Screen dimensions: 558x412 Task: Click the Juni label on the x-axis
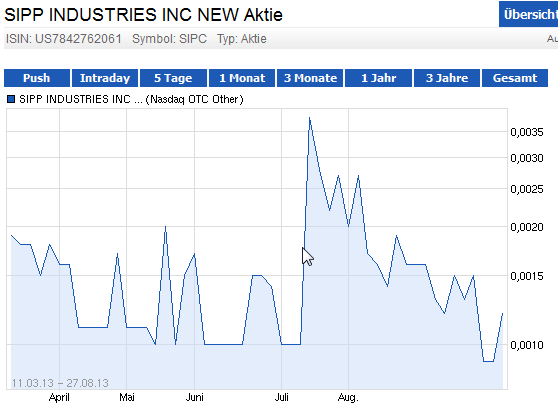(x=194, y=397)
